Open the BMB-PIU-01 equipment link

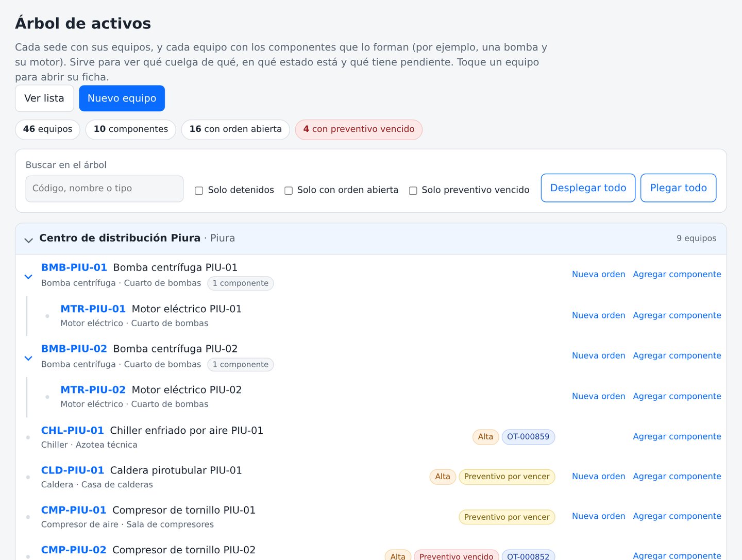(74, 267)
